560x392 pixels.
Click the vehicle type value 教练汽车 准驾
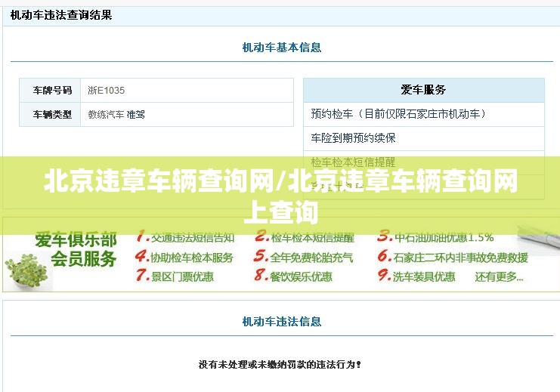point(116,115)
